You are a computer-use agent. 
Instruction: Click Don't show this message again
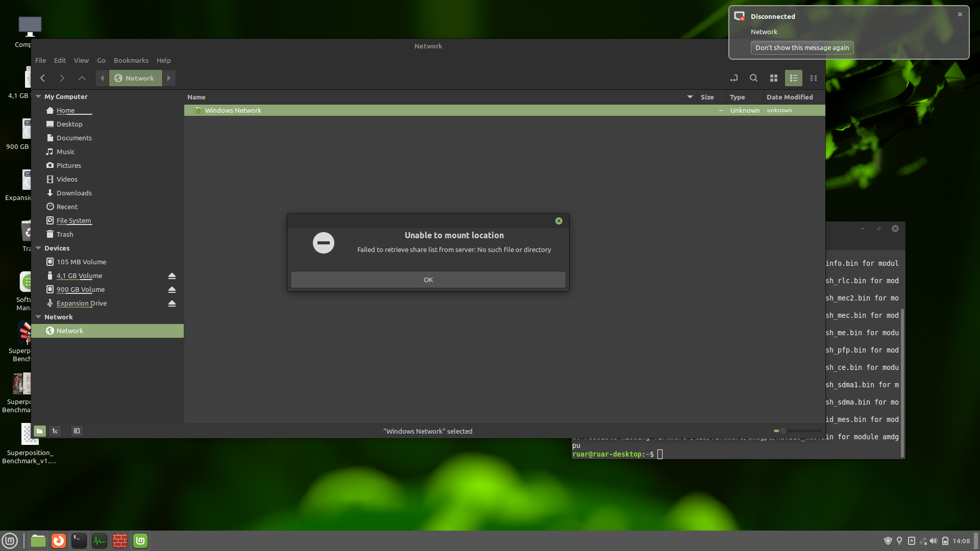point(802,47)
